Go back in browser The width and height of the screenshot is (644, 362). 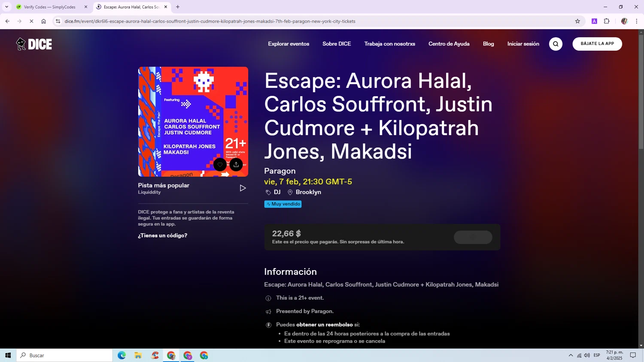[x=7, y=21]
